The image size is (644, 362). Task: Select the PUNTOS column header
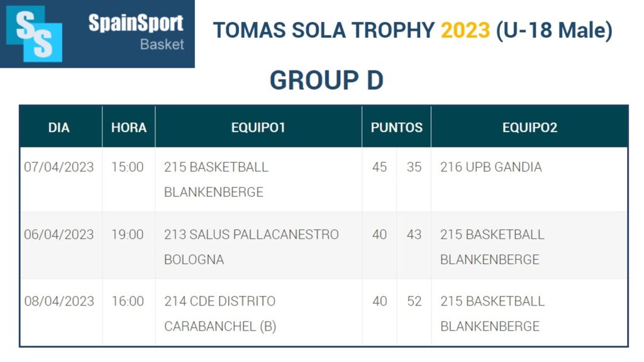[396, 128]
